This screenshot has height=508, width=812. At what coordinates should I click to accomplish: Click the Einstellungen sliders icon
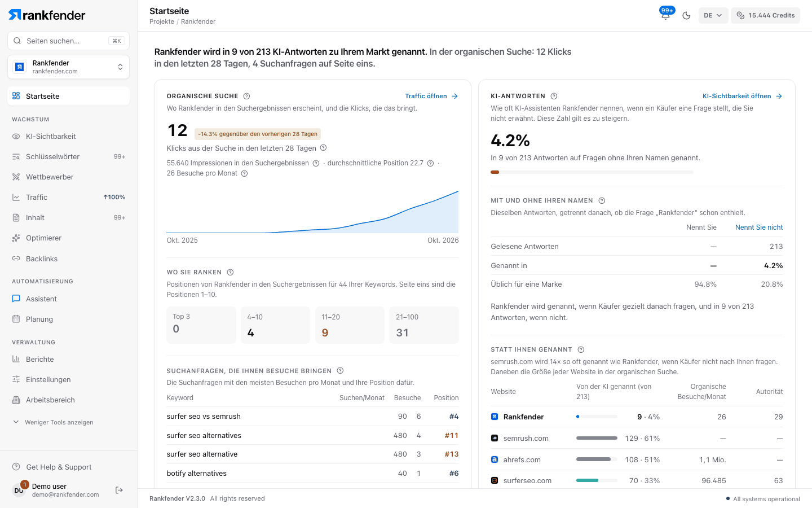[x=16, y=379]
